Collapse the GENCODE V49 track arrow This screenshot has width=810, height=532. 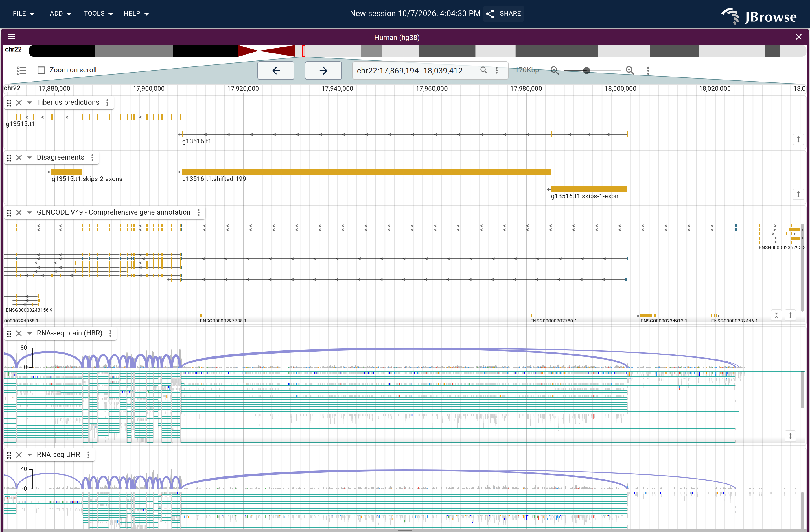click(30, 213)
